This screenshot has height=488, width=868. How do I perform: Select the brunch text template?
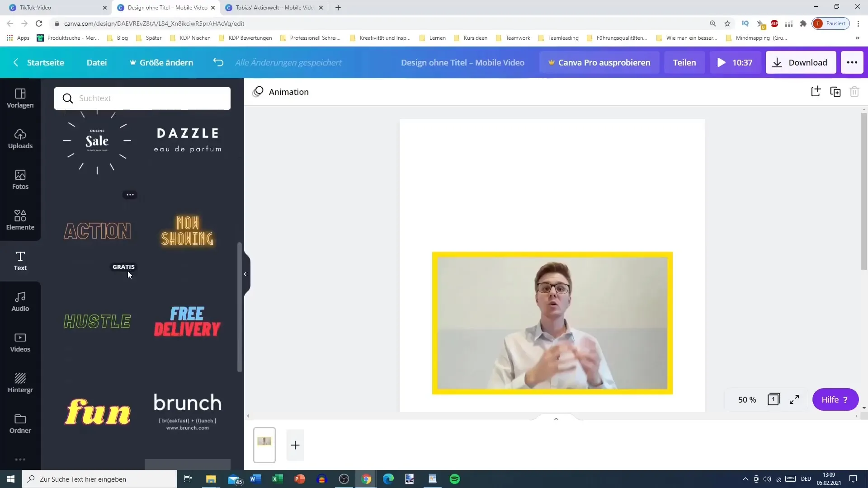[188, 412]
